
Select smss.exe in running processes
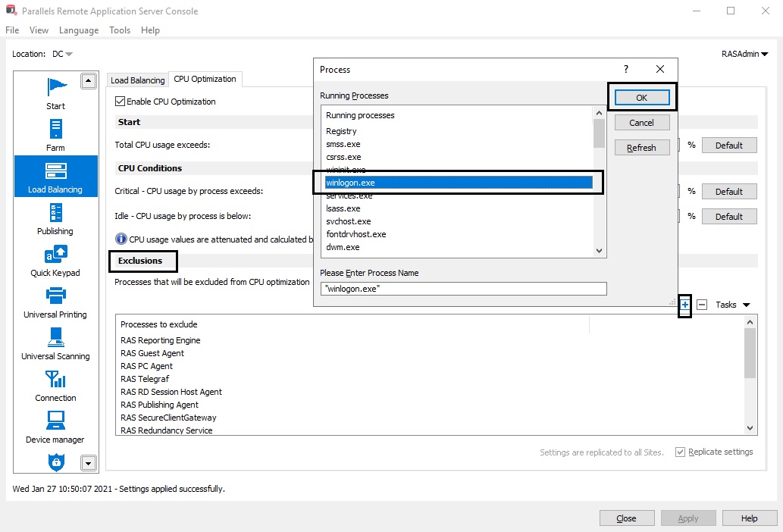coord(459,144)
